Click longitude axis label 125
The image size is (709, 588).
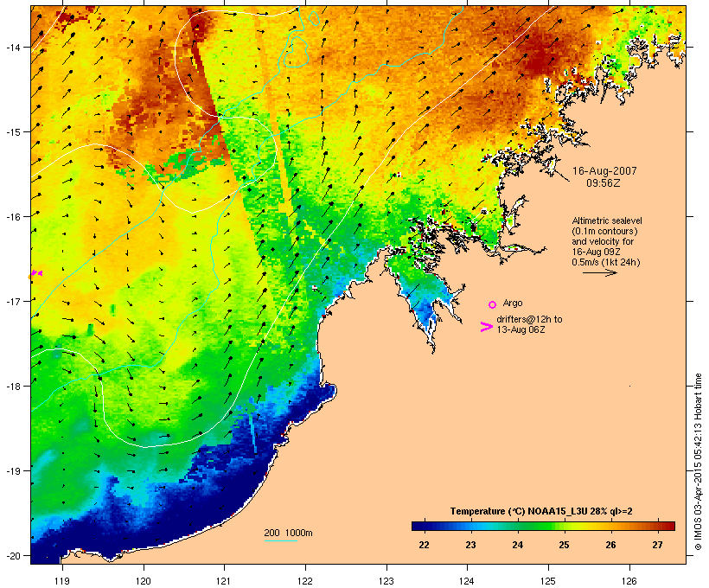(x=548, y=581)
